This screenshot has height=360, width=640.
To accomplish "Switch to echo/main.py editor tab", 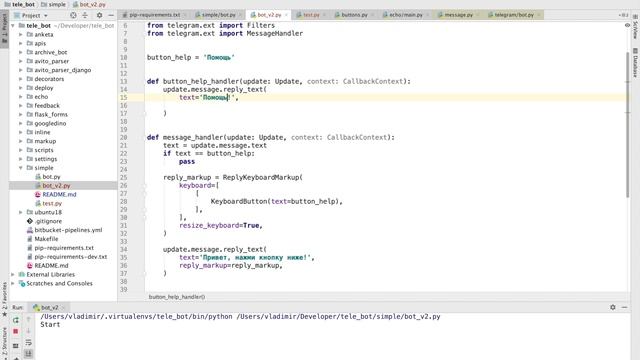I will (x=405, y=15).
